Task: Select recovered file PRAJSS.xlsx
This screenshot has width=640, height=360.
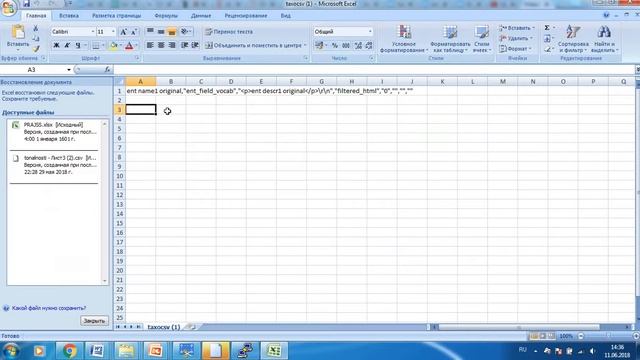Action: [54, 132]
